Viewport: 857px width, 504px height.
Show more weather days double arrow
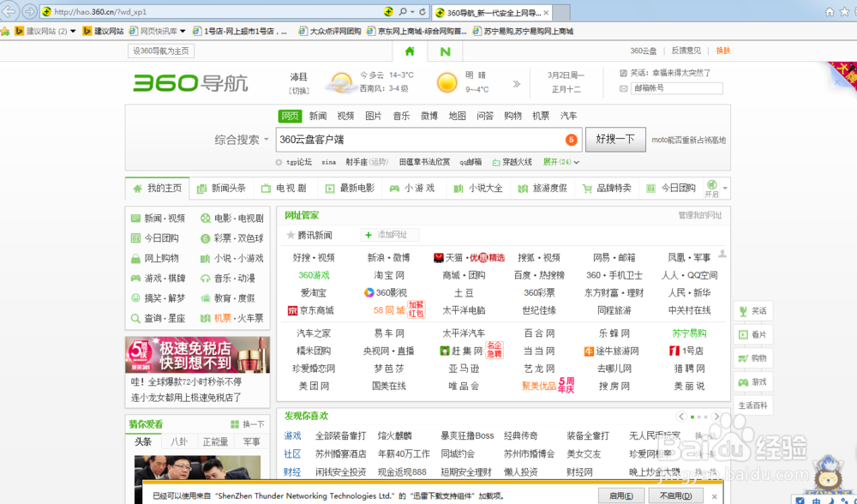(516, 84)
